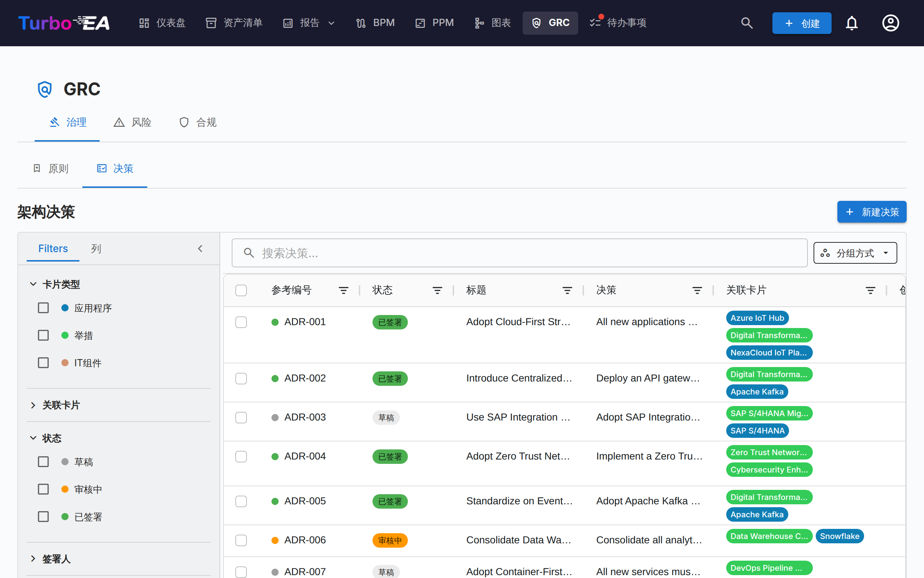Open the 报告 dropdown in navigation bar

(309, 23)
